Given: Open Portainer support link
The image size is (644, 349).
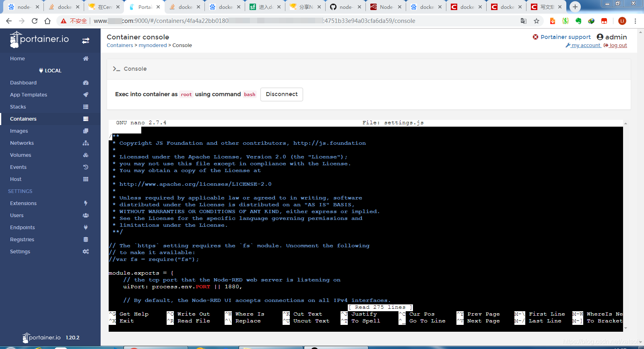Looking at the screenshot, I should (x=561, y=37).
